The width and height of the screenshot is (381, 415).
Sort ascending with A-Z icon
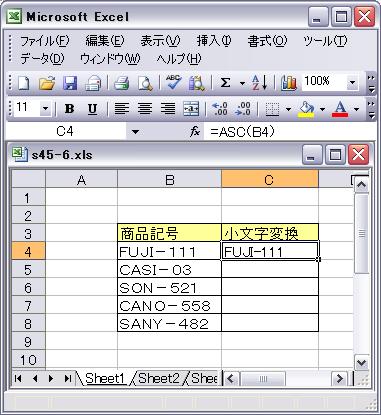pos(259,83)
